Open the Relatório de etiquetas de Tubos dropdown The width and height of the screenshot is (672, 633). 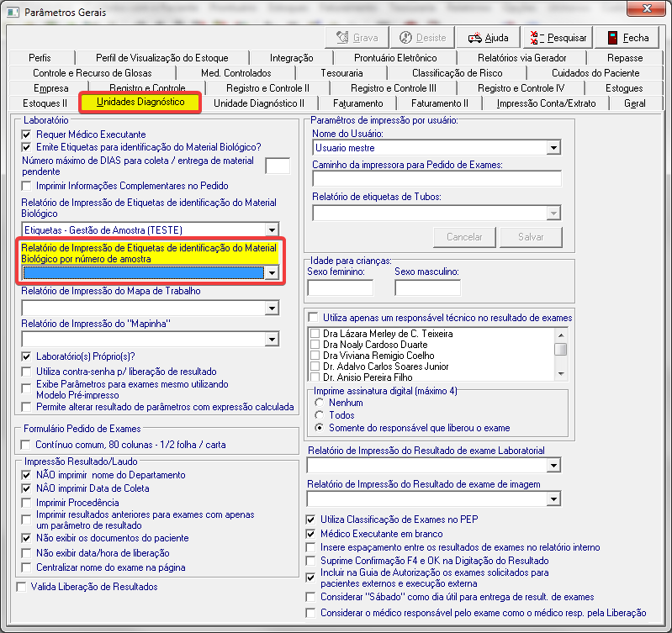click(x=553, y=214)
